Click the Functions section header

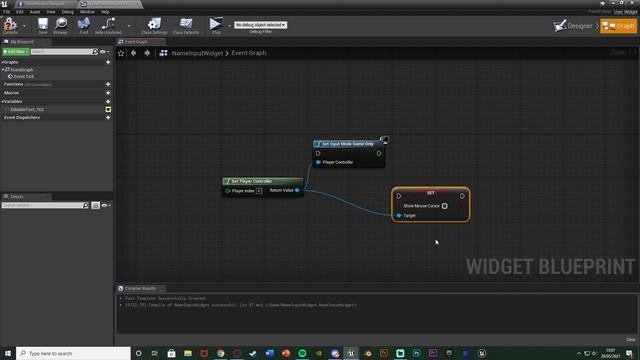(13, 84)
